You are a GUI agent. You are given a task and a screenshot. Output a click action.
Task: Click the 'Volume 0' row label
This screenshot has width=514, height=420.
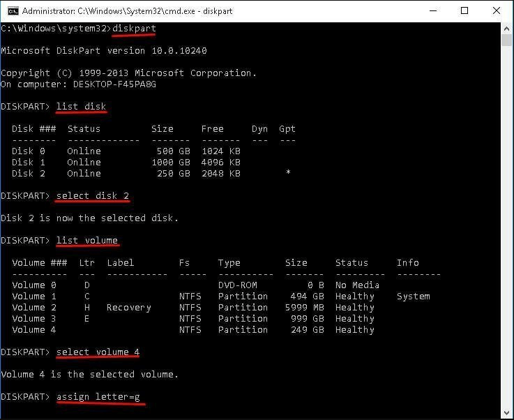pyautogui.click(x=33, y=285)
